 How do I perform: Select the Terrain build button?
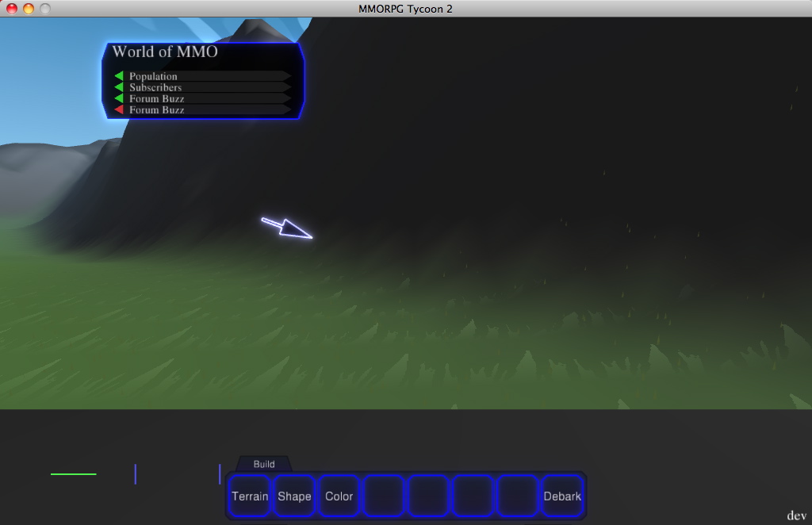(250, 496)
